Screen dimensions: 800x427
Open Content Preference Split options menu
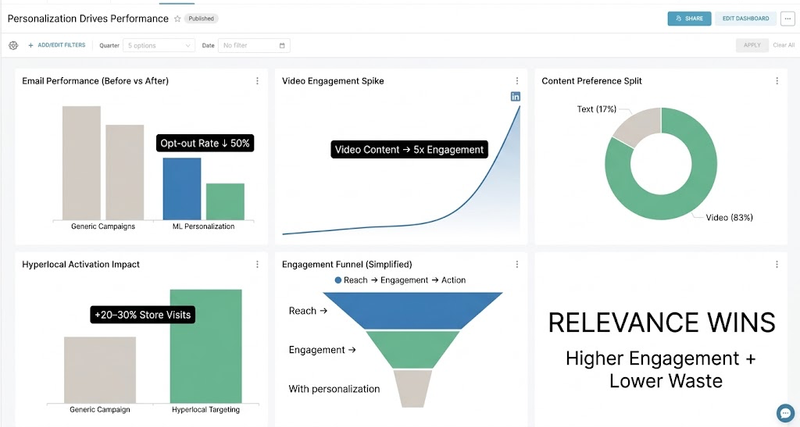777,81
